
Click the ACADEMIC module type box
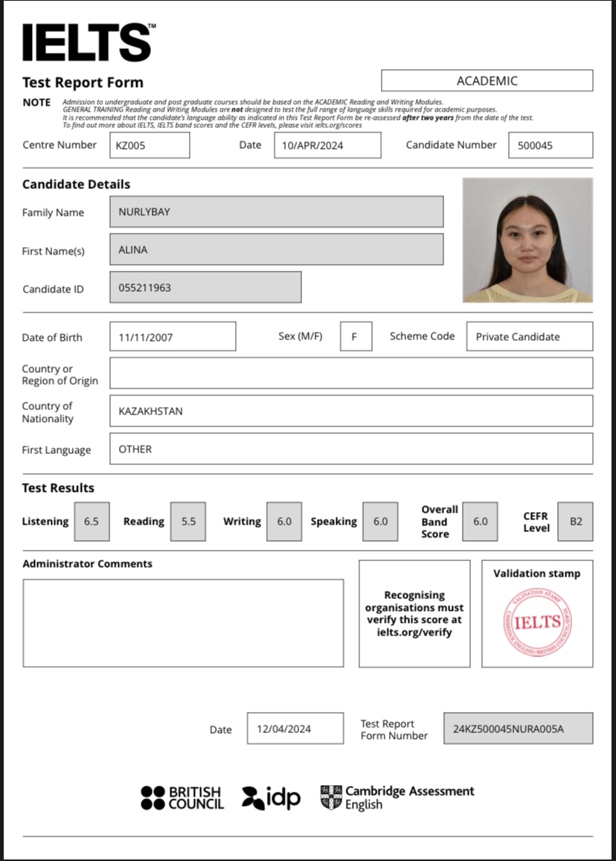487,80
